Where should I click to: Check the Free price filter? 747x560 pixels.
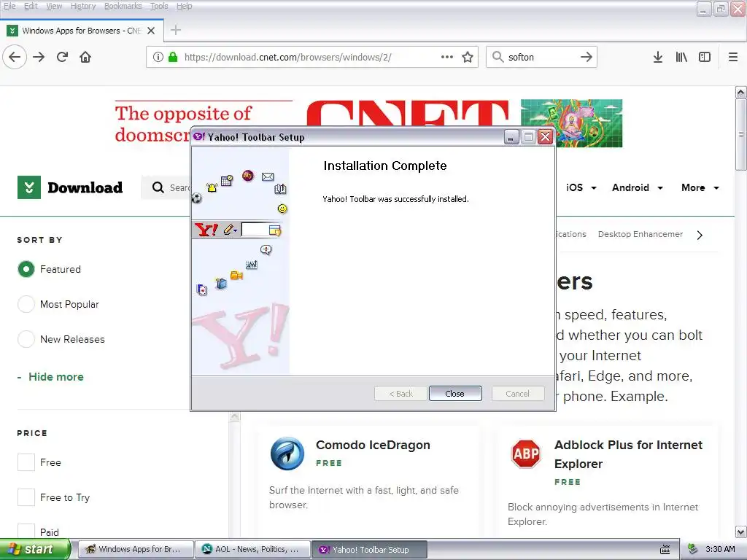tap(26, 462)
